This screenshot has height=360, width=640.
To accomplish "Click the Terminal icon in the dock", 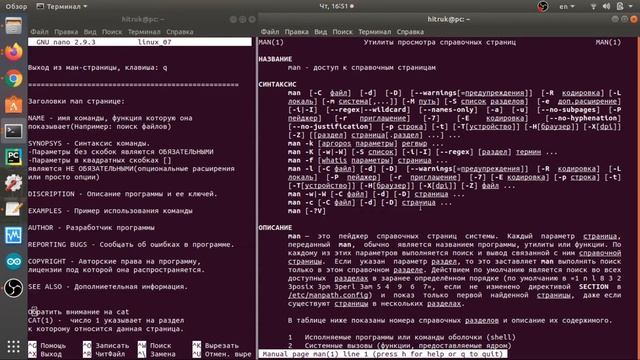I will [13, 131].
